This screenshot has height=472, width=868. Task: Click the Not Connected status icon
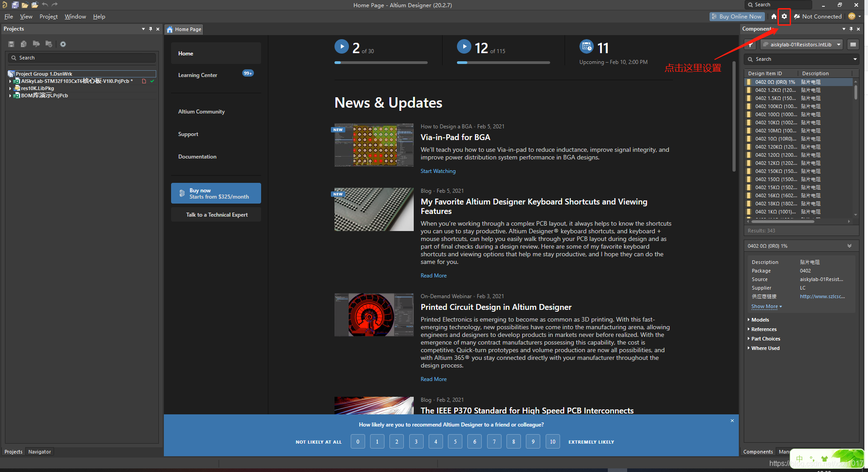tap(797, 17)
